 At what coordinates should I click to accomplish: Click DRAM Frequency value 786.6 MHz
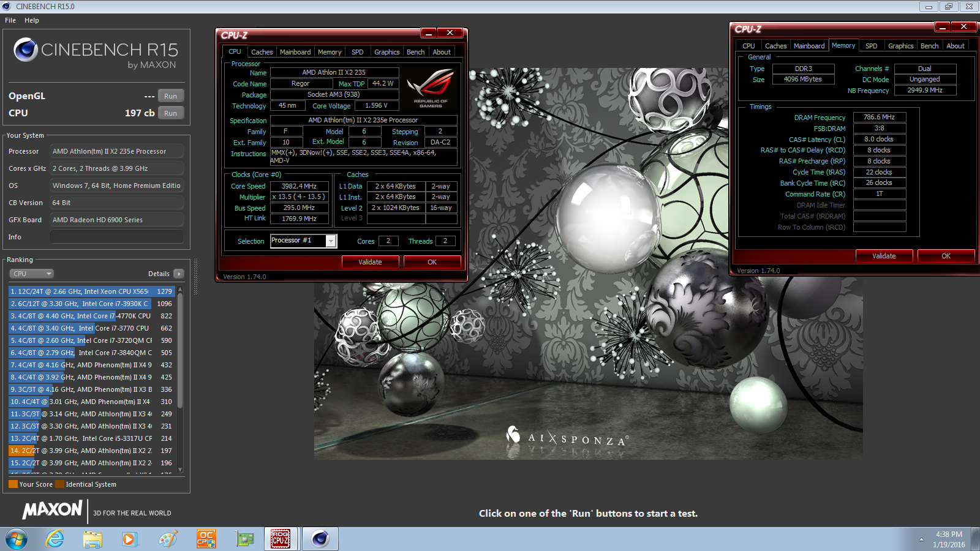(879, 117)
